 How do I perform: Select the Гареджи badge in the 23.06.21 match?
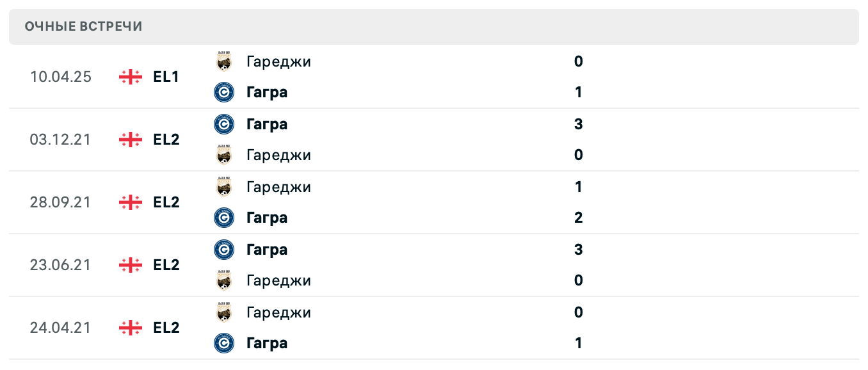[x=224, y=280]
